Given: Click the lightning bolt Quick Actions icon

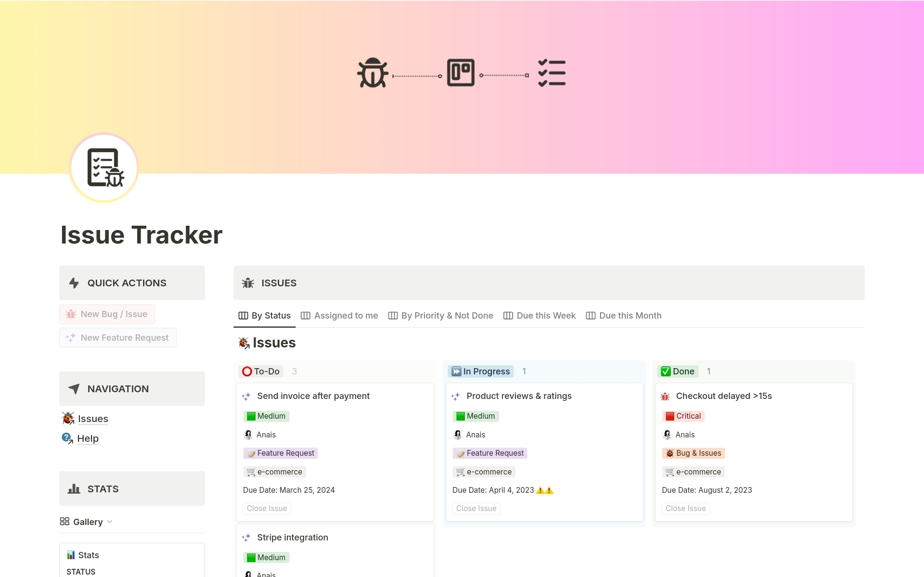Looking at the screenshot, I should (x=74, y=283).
